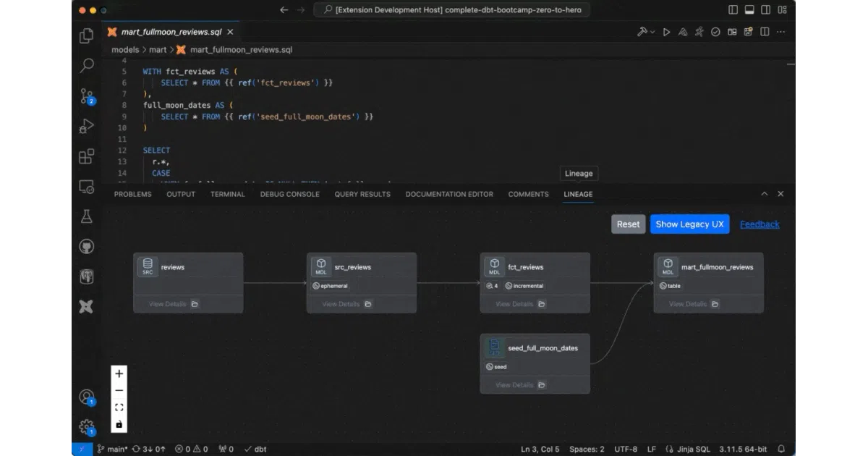
Task: Open Source Control view with badge
Action: (x=87, y=96)
